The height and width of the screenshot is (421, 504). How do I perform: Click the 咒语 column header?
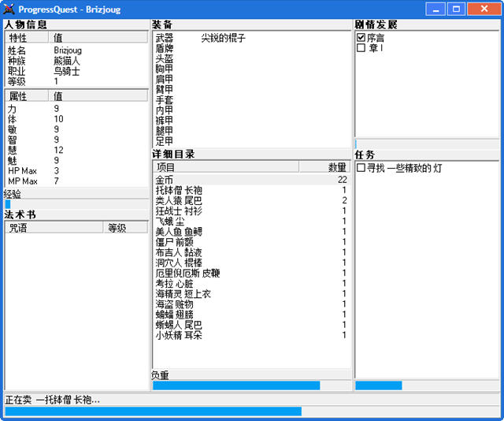[x=54, y=228]
